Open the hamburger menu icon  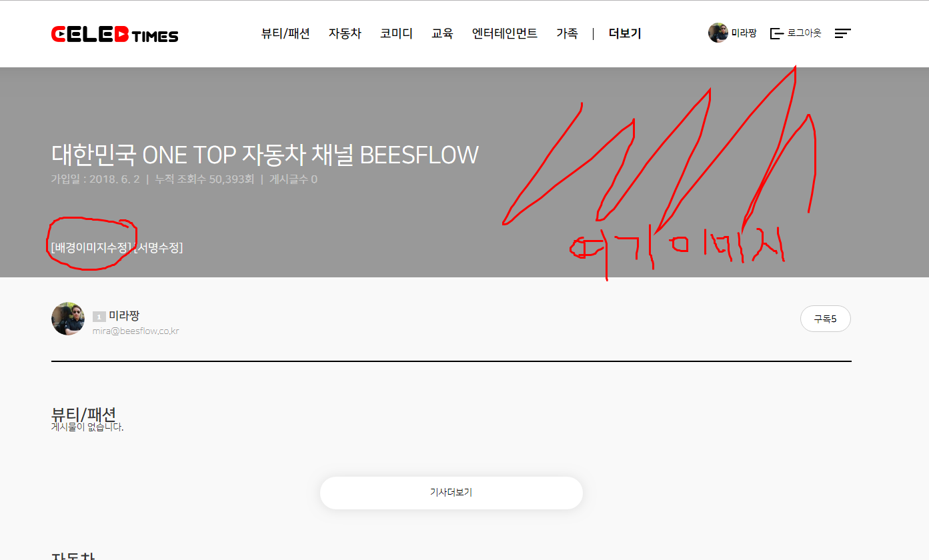(x=843, y=33)
